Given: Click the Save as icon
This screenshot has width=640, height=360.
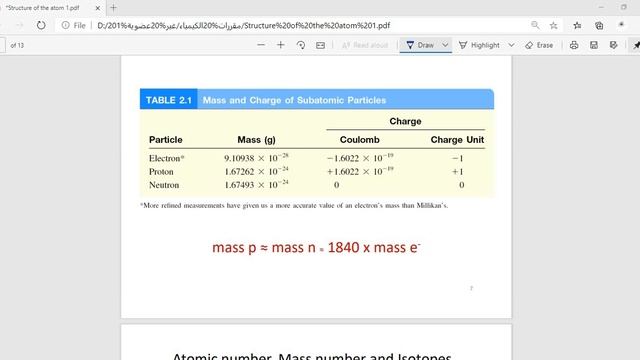Looking at the screenshot, I should tap(613, 45).
